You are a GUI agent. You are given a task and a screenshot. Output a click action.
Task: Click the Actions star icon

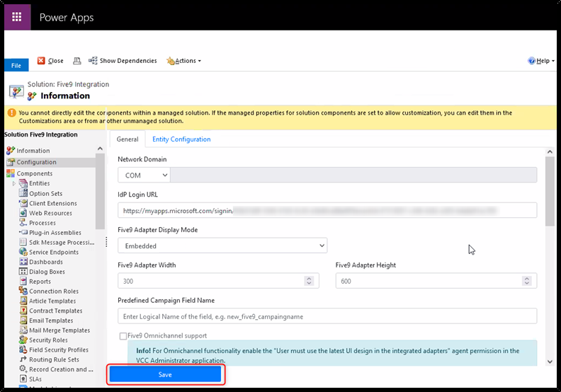170,61
